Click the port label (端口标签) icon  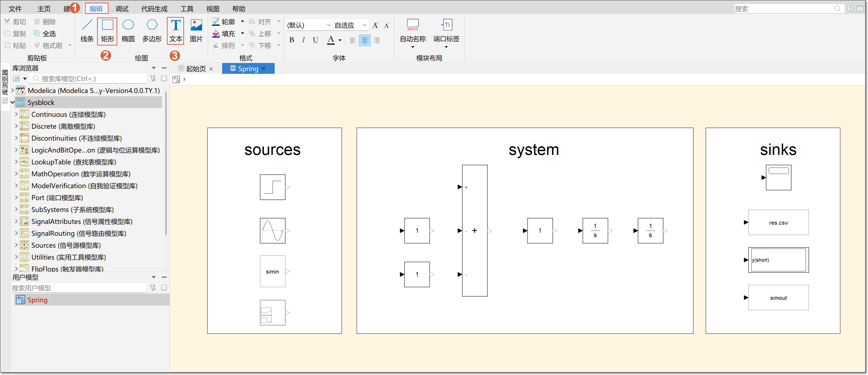point(446,25)
